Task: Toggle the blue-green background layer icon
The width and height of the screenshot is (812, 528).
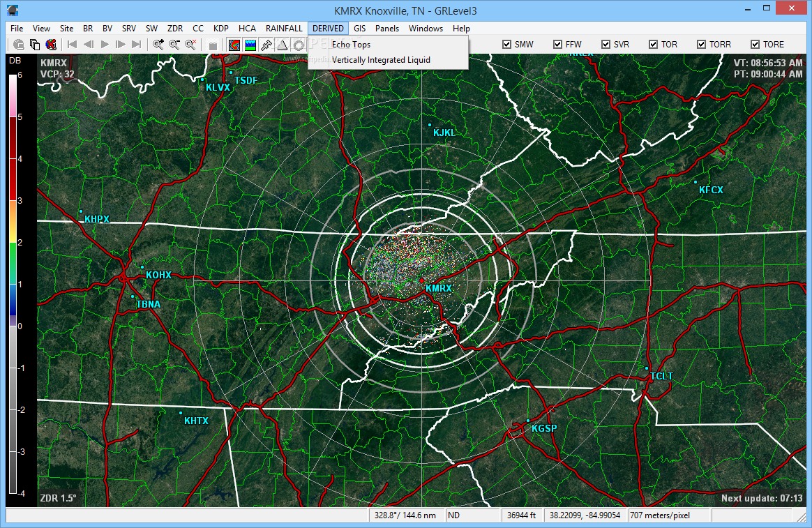Action: coord(250,45)
